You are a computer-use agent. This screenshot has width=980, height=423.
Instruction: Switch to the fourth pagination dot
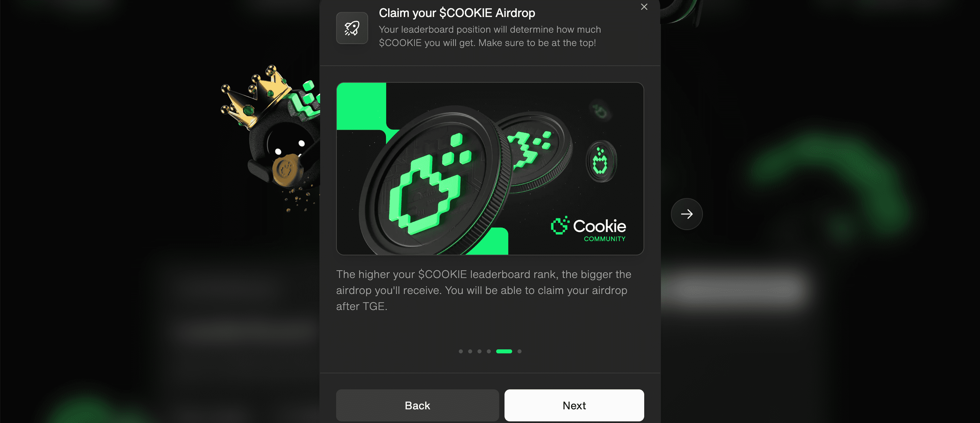point(489,351)
